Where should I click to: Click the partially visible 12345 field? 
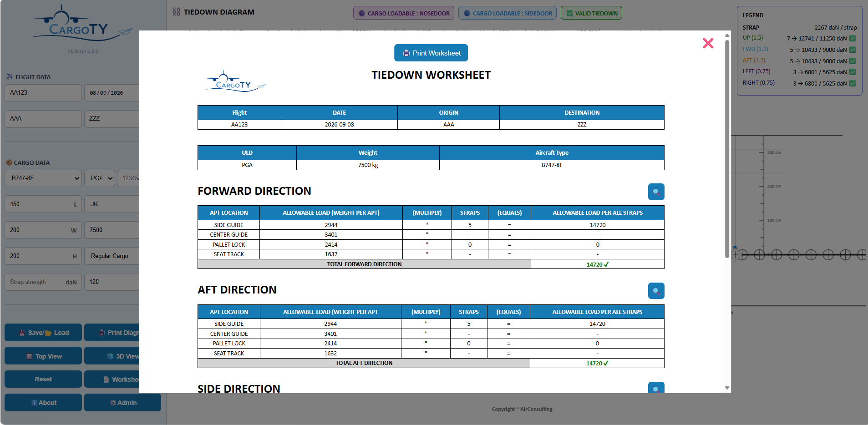pos(128,178)
